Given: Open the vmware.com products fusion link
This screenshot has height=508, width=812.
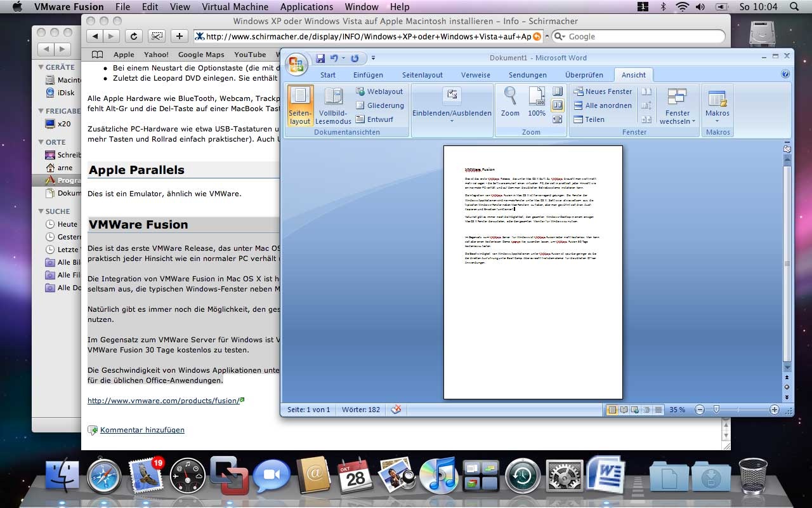Looking at the screenshot, I should 162,401.
